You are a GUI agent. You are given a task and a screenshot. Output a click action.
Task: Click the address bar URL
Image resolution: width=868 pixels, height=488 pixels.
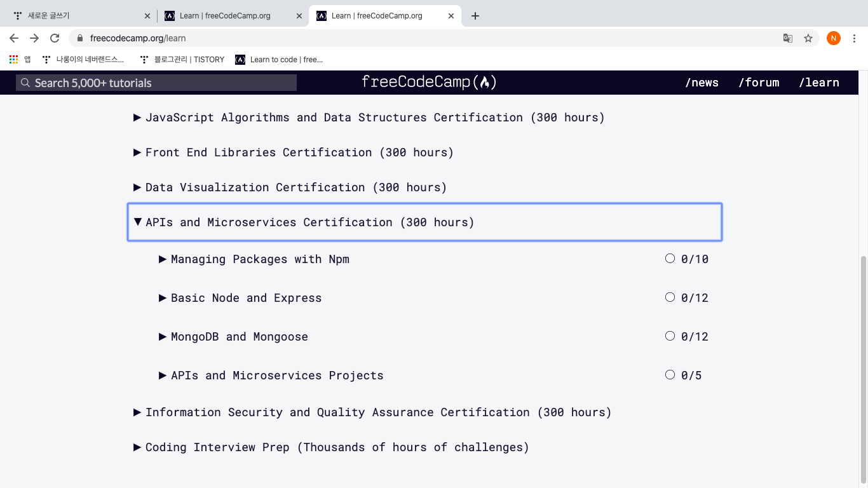pos(138,38)
